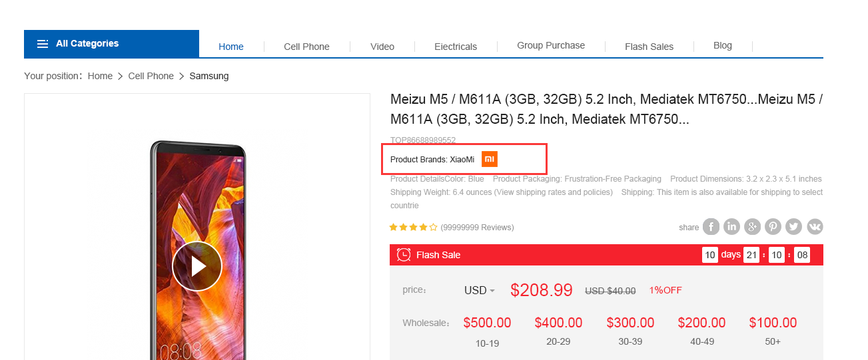Open the Electricals tab
The height and width of the screenshot is (360, 868).
(x=456, y=47)
